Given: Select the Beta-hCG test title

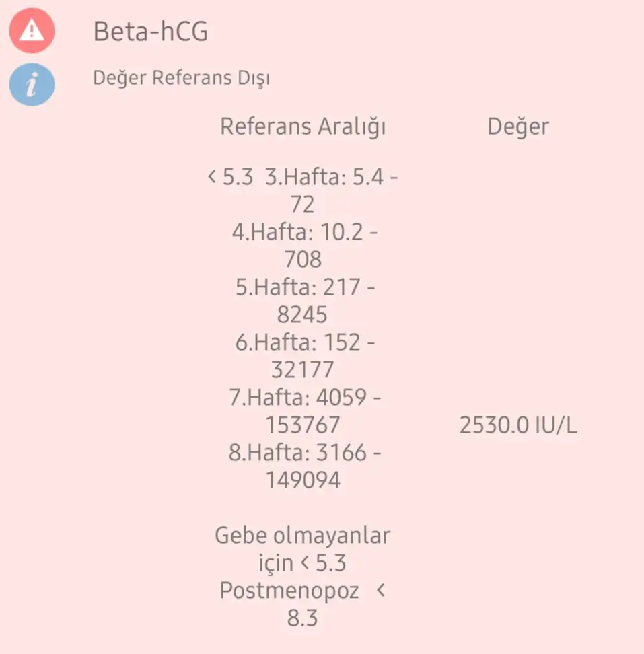Looking at the screenshot, I should 151,31.
